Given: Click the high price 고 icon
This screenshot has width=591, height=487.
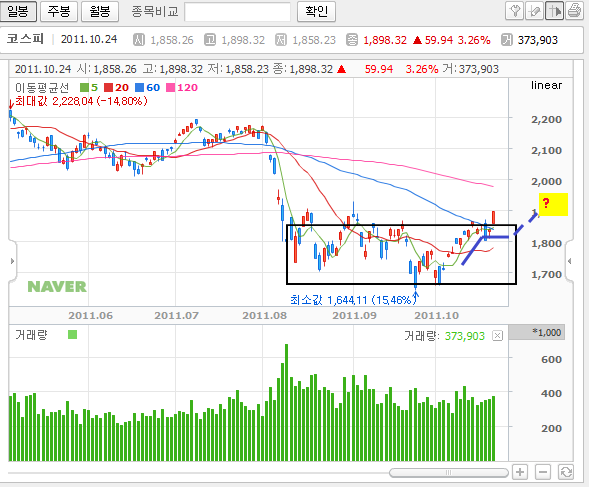Looking at the screenshot, I should (x=210, y=40).
